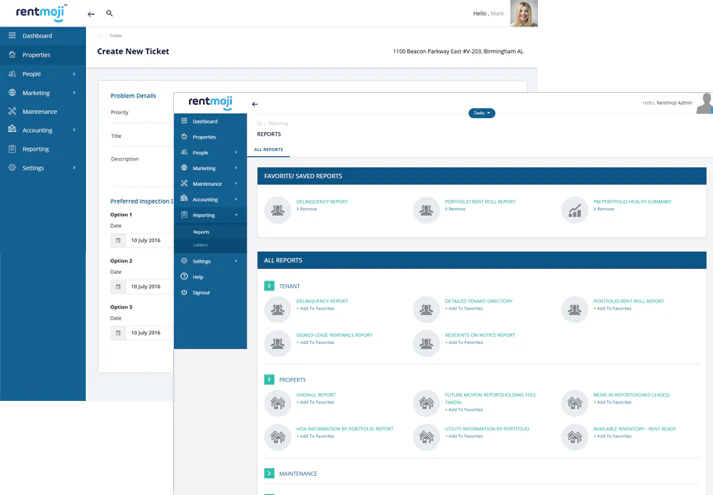Open the Tasks dropdown button
713x495 pixels.
click(x=482, y=113)
